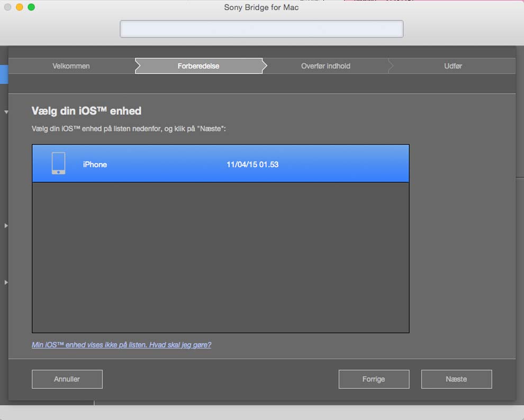Minimize window with the yellow button
Image resolution: width=524 pixels, height=420 pixels.
click(x=20, y=7)
